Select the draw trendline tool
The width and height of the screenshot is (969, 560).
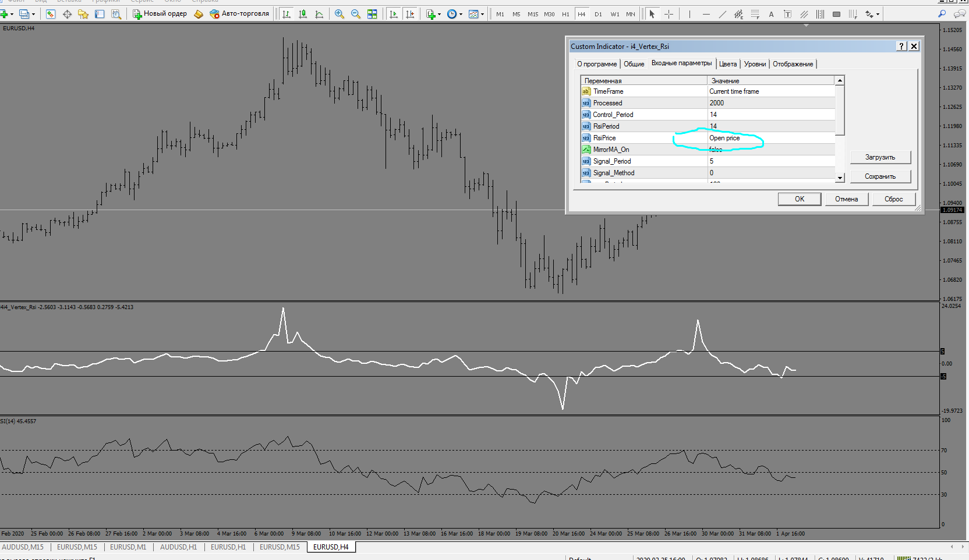722,14
